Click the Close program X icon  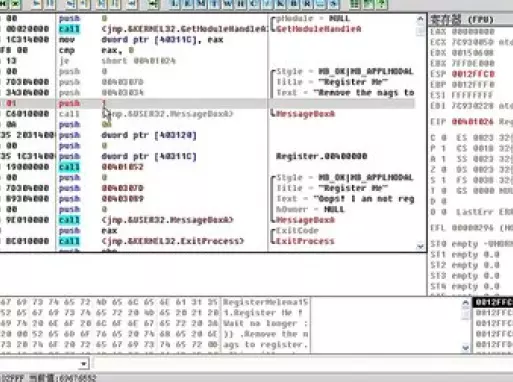click(x=16, y=4)
